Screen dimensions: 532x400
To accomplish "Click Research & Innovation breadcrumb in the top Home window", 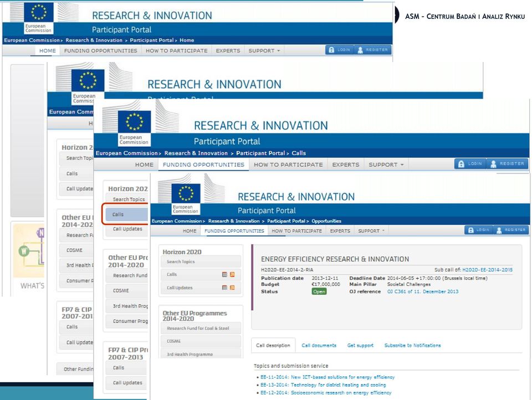I will point(94,40).
